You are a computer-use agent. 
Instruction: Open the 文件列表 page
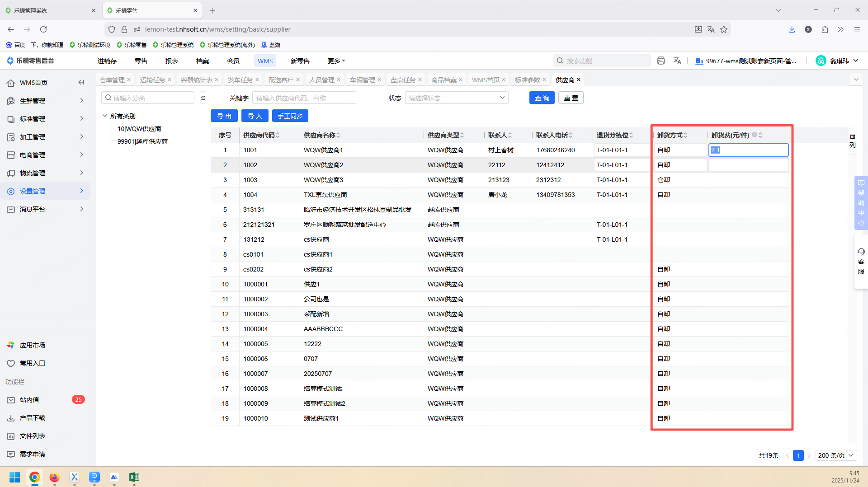click(x=33, y=436)
